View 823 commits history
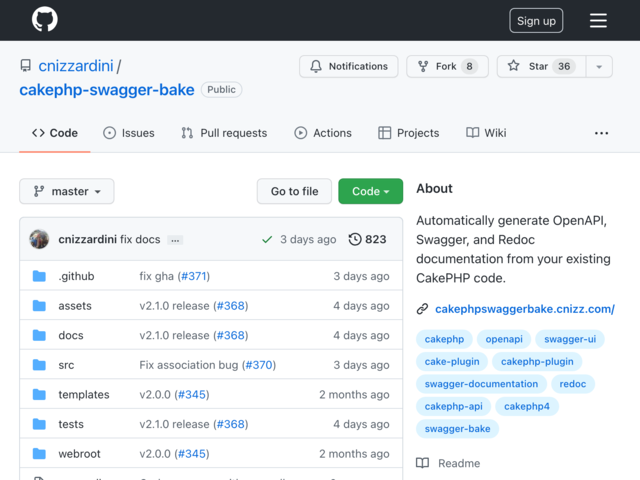Screen dimensions: 640x480 click(367, 239)
